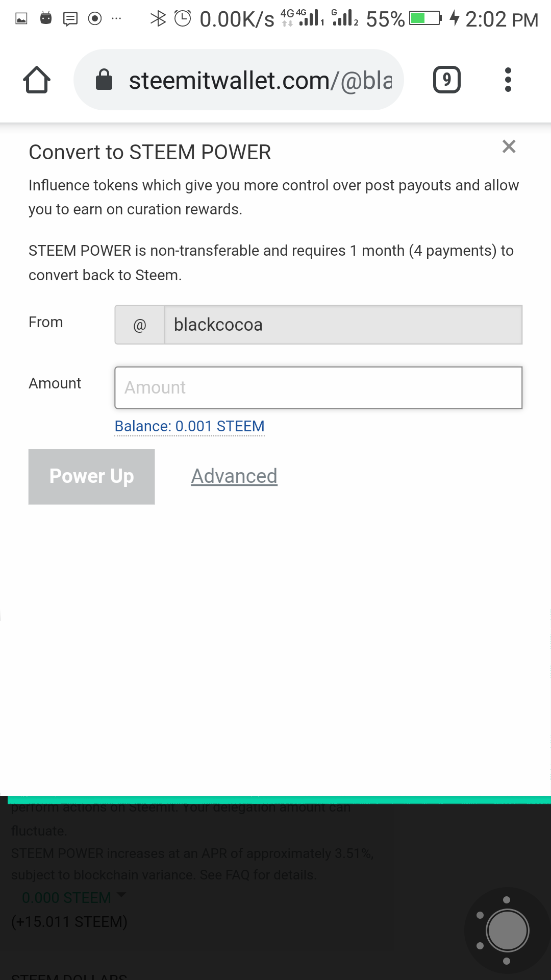Click the Power Up button
Screen dimensions: 551x980
click(x=92, y=477)
